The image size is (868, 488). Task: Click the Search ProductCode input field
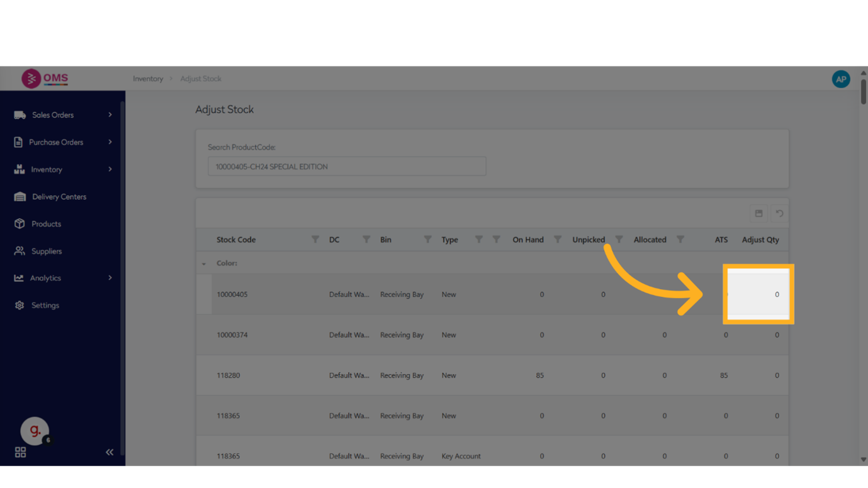tap(347, 167)
